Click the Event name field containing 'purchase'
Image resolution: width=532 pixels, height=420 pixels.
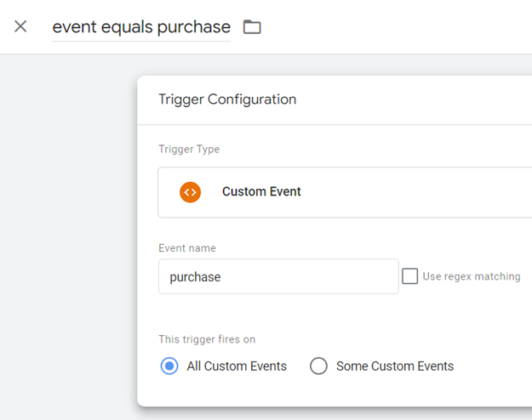278,276
